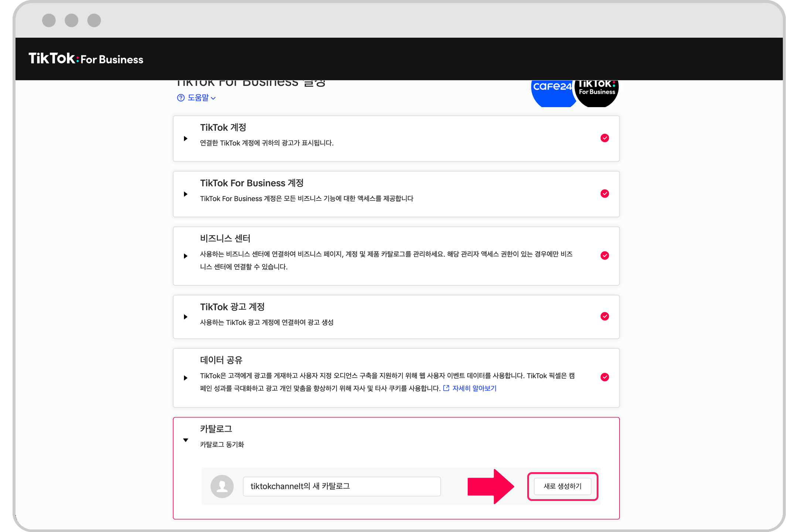Screen dimensions: 798x532
Task: Click the check icon for 비즈니스 센터
Action: coord(605,256)
